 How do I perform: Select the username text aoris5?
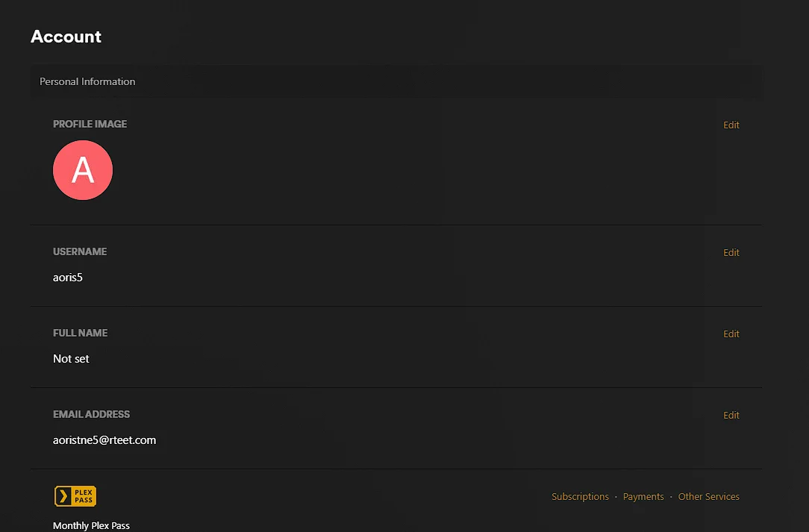(x=68, y=278)
